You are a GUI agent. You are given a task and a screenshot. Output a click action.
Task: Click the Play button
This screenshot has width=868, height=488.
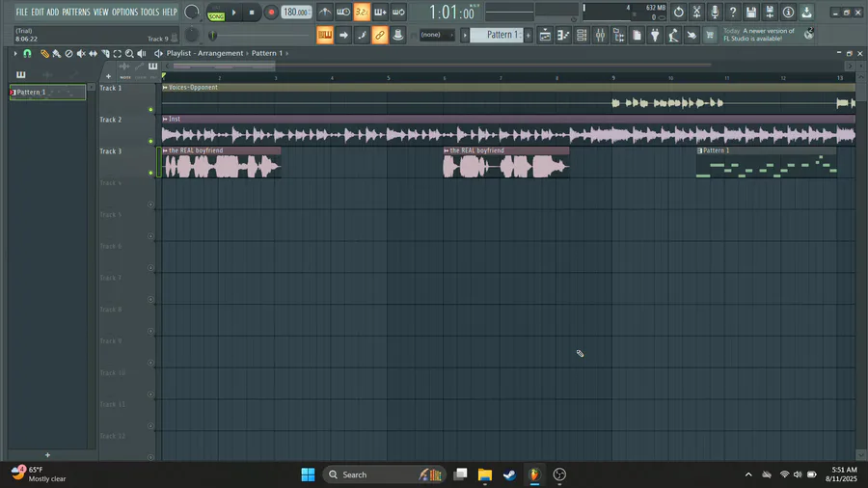(234, 13)
